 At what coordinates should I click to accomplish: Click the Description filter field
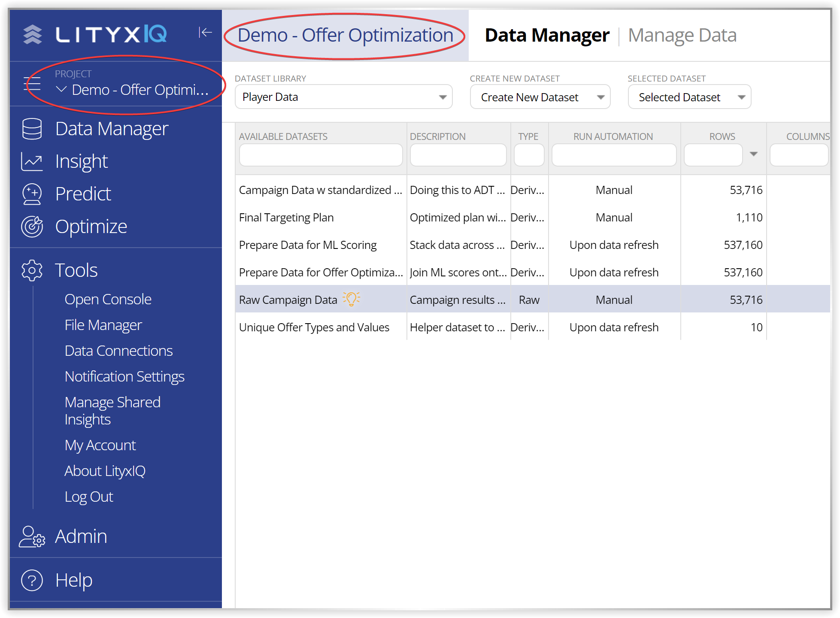(458, 155)
